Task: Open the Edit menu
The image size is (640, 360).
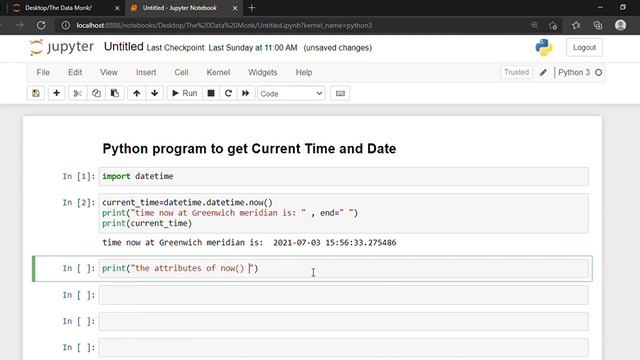Action: coord(75,72)
